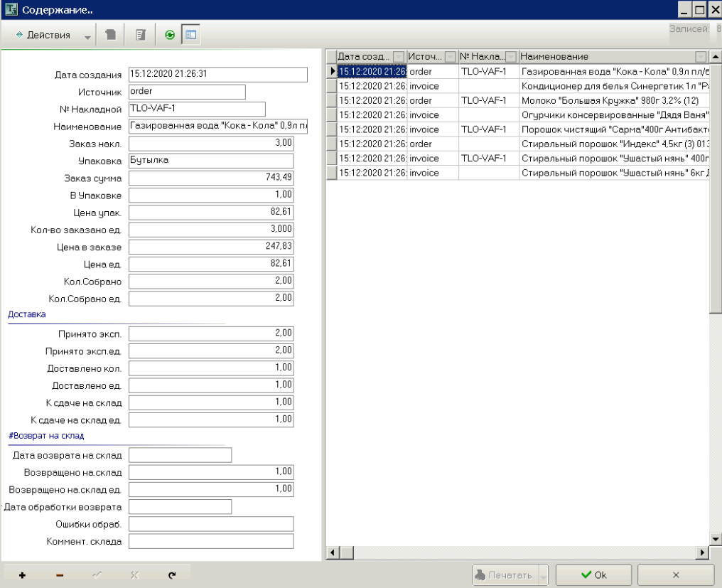Add a new record with plus icon
The width and height of the screenshot is (722, 588).
pyautogui.click(x=22, y=575)
